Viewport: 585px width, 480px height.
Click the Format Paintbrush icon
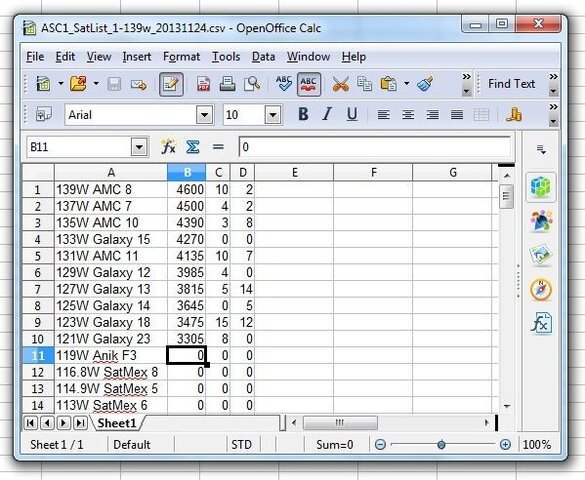425,84
